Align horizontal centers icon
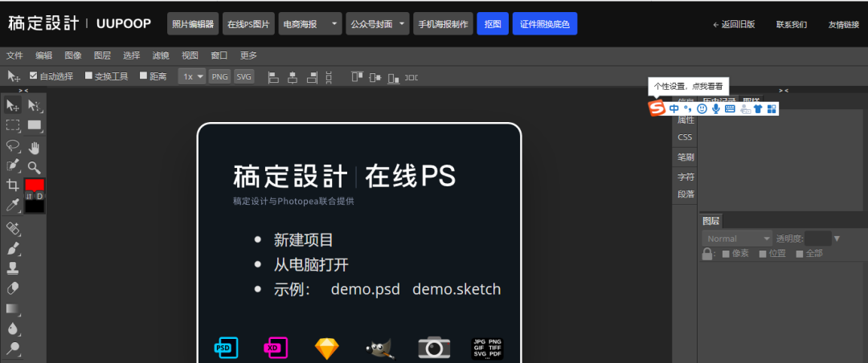 click(293, 77)
